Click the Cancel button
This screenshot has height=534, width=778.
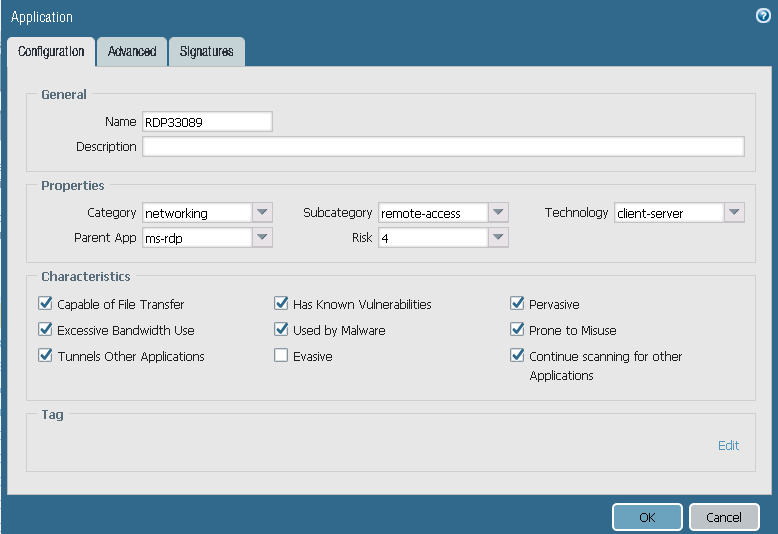click(724, 517)
